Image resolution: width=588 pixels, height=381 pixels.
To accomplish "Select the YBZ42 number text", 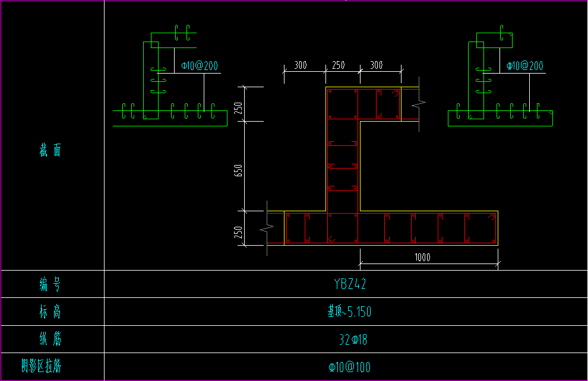I will click(x=350, y=284).
